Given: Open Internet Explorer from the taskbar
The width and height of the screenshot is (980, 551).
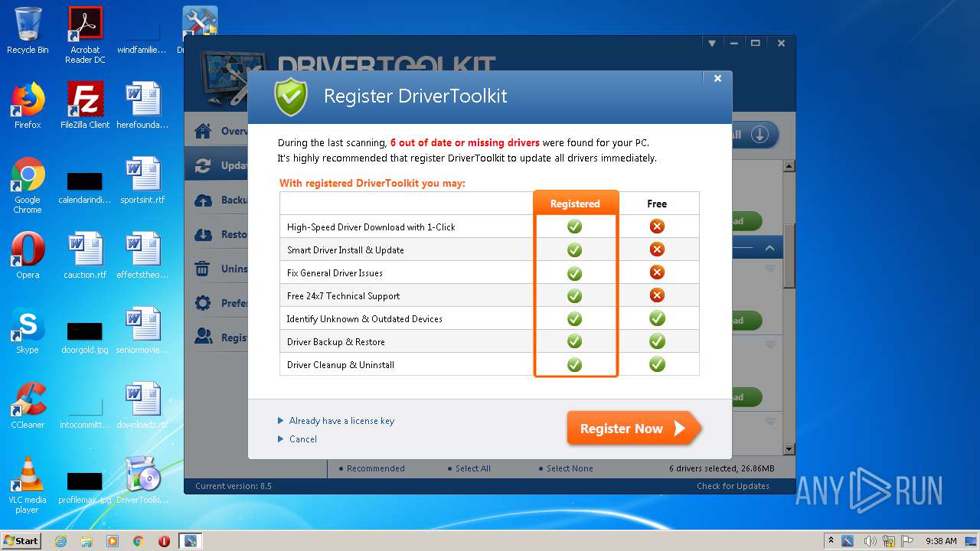Looking at the screenshot, I should pyautogui.click(x=60, y=541).
